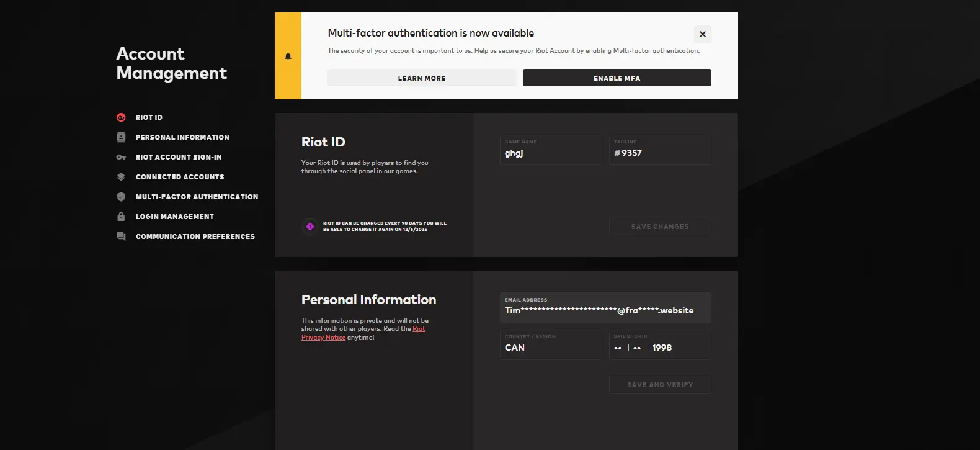The width and height of the screenshot is (980, 450).
Task: Click the key icon for Riot Account Sign-In
Action: pos(121,157)
